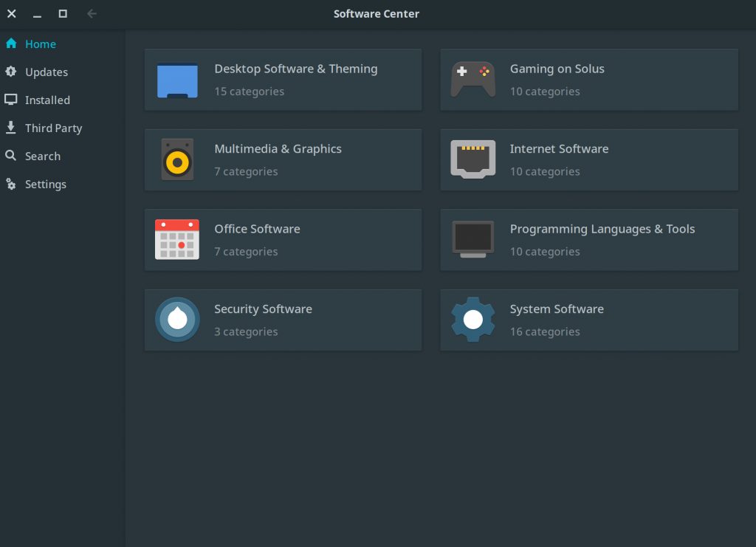Click the monitor icon for Programming Languages & Tools
The image size is (756, 547).
click(x=473, y=239)
